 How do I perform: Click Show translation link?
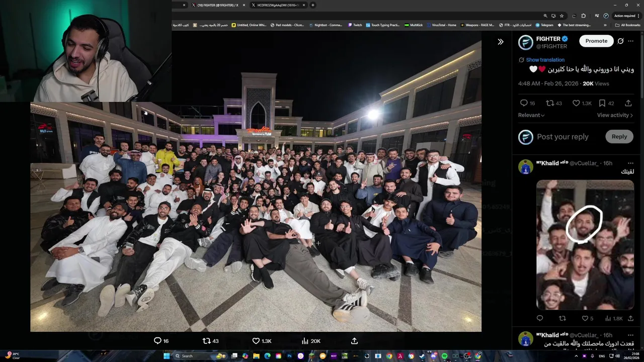tap(545, 60)
